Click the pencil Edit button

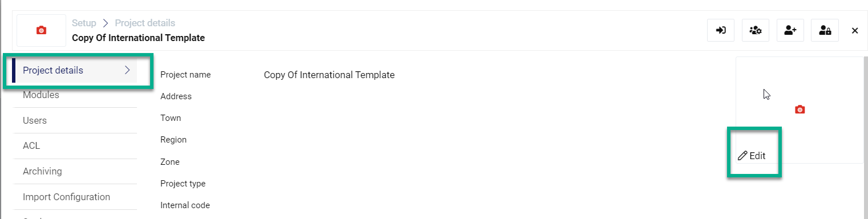pos(752,156)
